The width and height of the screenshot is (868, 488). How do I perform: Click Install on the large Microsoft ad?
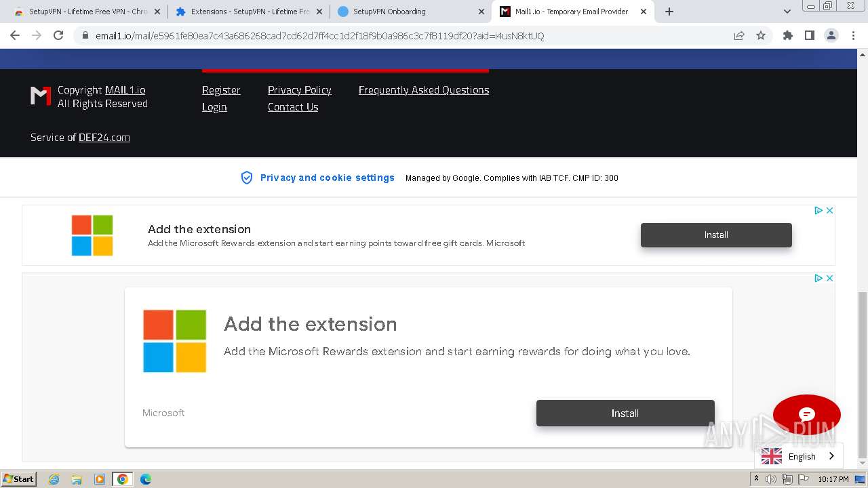point(625,413)
